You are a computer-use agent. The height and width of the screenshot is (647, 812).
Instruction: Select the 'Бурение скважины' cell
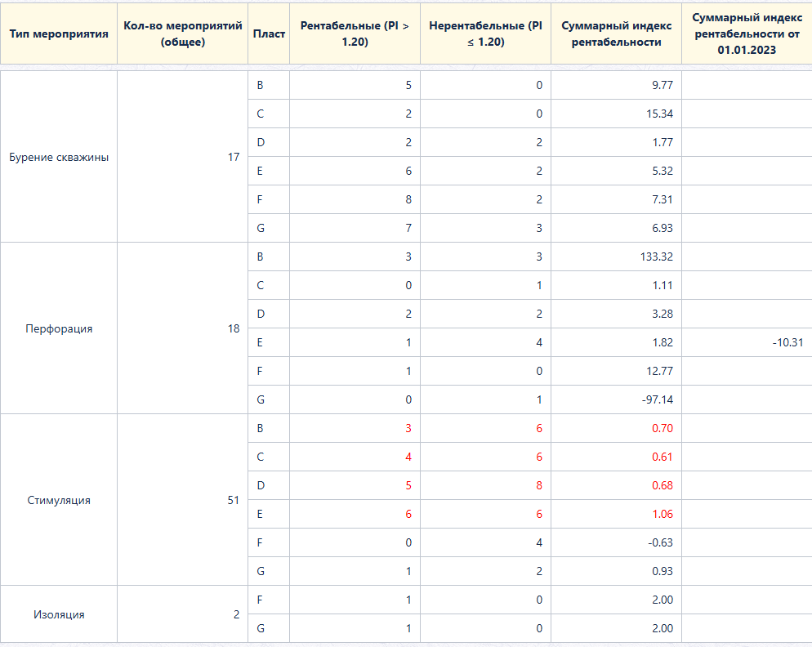pyautogui.click(x=59, y=157)
